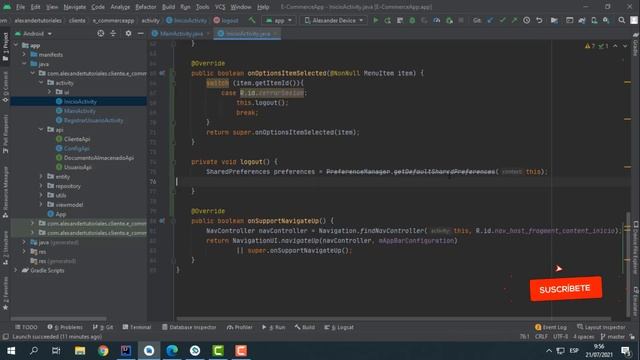Open the SDK Manager toolbar icon
The image size is (640, 360).
(x=606, y=20)
